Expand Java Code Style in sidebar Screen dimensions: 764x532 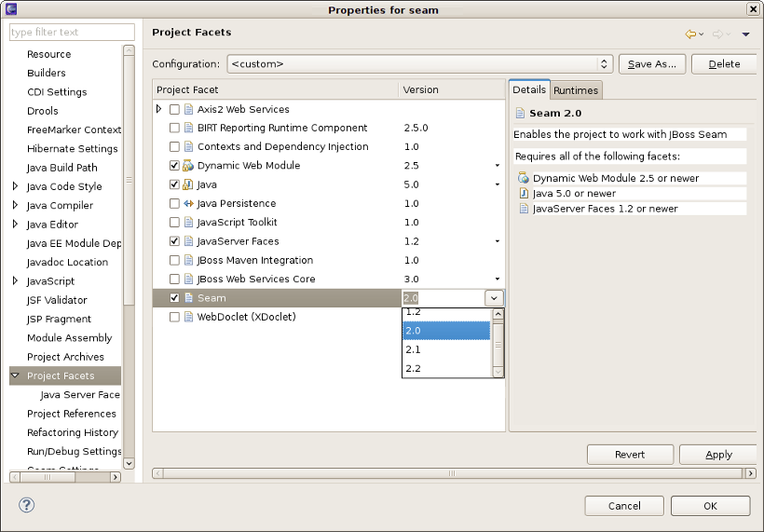point(15,186)
